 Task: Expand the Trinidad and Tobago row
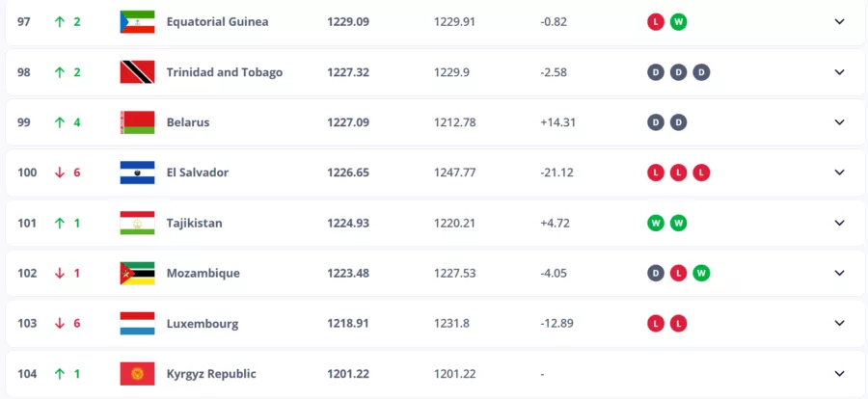tap(839, 72)
